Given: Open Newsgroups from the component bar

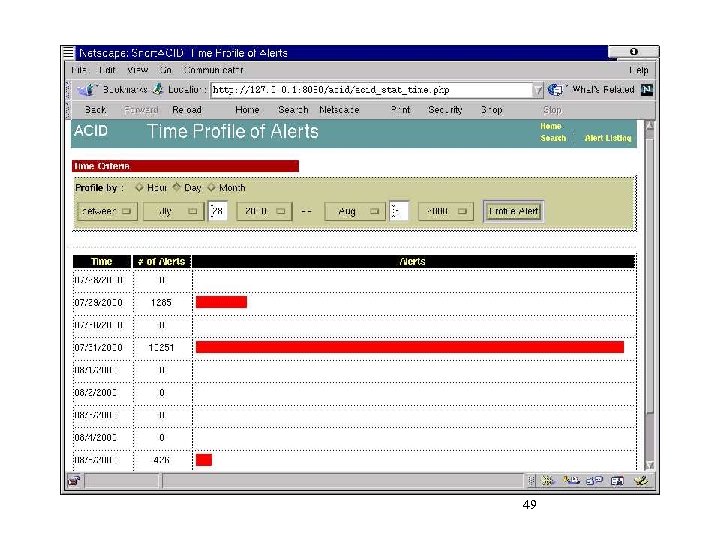Looking at the screenshot, I should coord(594,481).
